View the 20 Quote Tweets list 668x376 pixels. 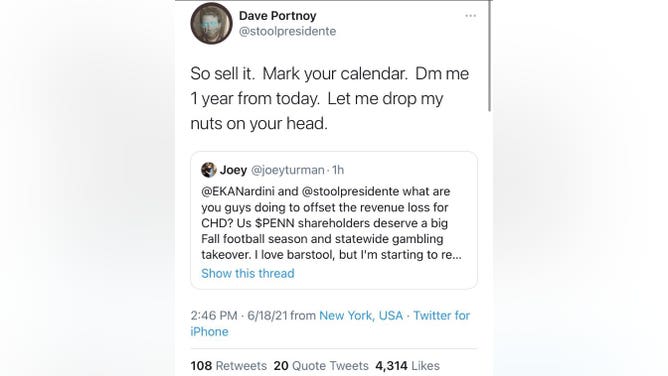(x=321, y=366)
